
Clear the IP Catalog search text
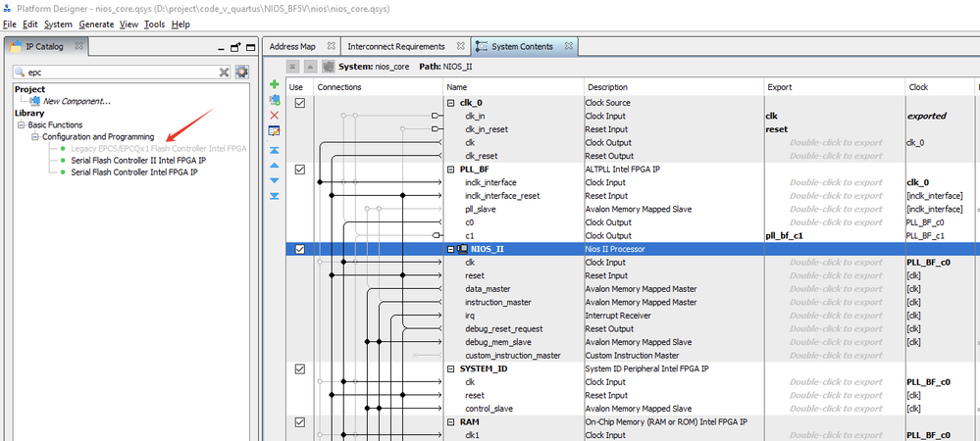[224, 72]
